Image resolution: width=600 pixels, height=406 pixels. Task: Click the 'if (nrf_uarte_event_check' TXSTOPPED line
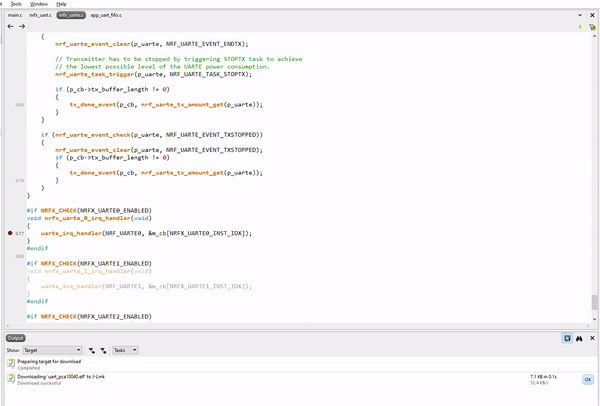point(152,135)
